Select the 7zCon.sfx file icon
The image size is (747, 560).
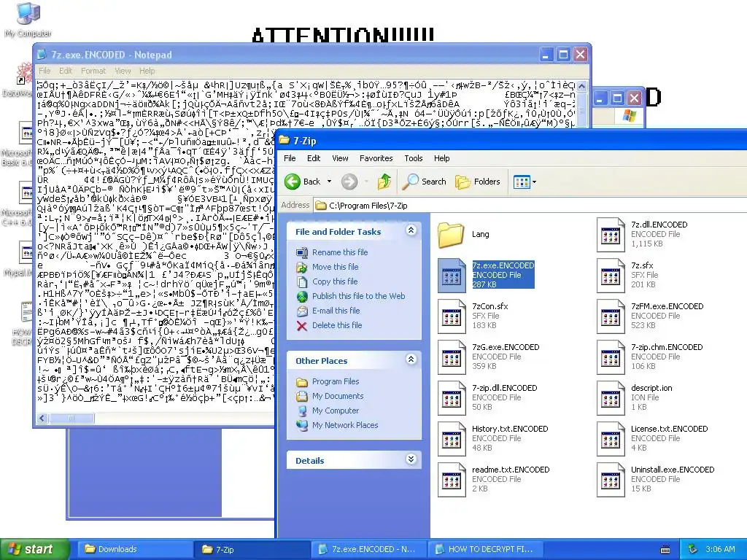pos(452,316)
